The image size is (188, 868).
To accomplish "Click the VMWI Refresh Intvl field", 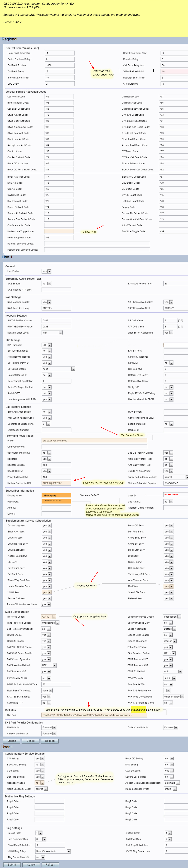I will [174, 71].
